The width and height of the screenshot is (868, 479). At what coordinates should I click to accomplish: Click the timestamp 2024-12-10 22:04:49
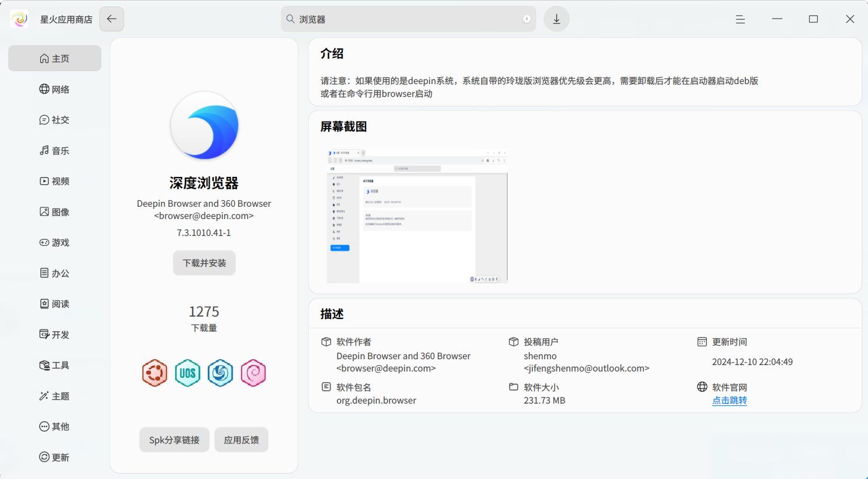pyautogui.click(x=752, y=362)
